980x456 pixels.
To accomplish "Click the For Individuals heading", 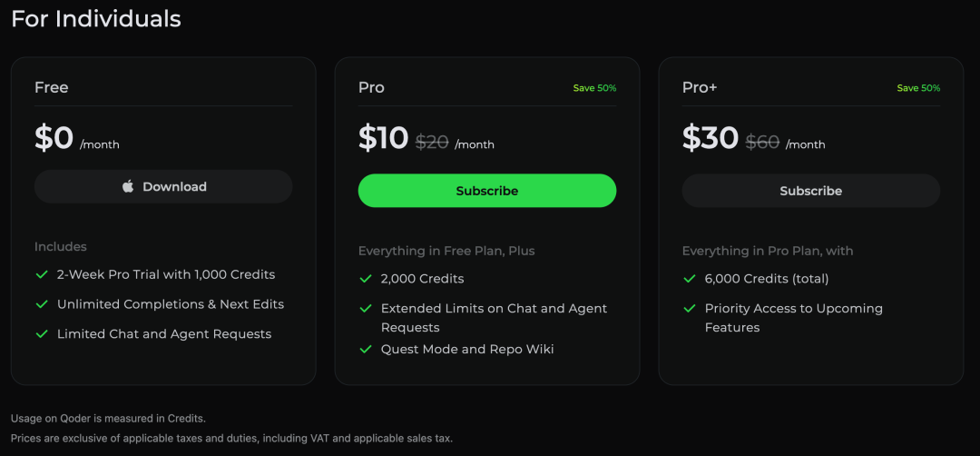I will (x=96, y=19).
